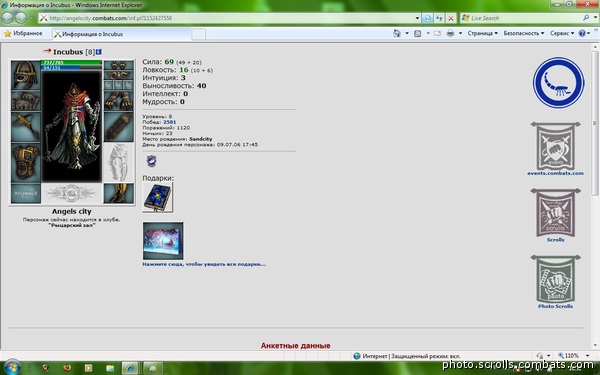Click the blue info icon beside Incubus
Image resolution: width=600 pixels, height=375 pixels.
pos(99,52)
